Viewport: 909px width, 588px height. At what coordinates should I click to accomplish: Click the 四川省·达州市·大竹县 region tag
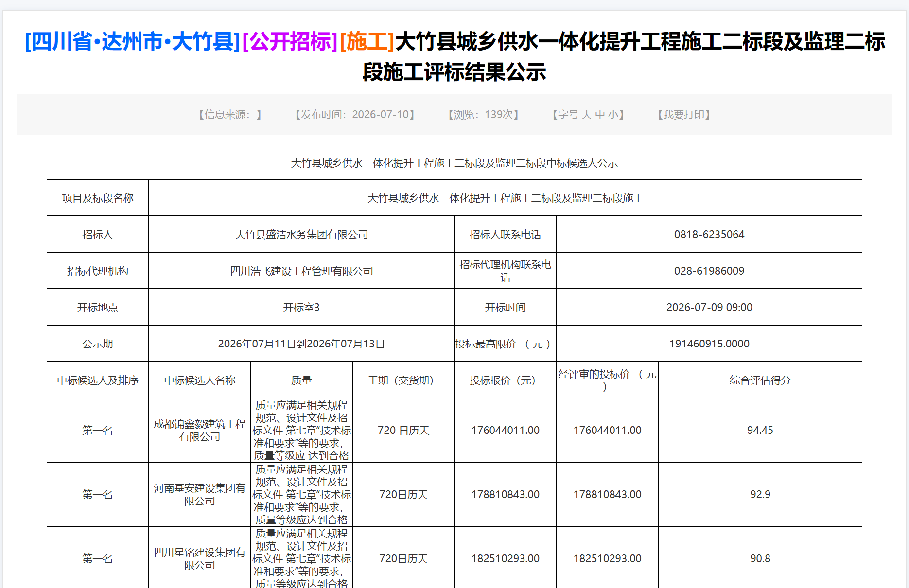tap(133, 41)
